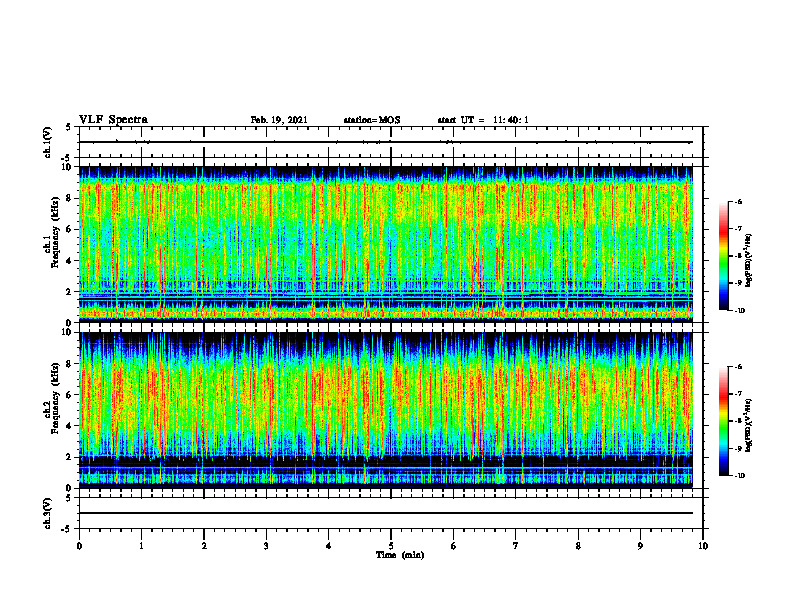This screenshot has height=612, width=792.
Task: Click the ch.2 spectrogram plot
Action: coord(386,410)
